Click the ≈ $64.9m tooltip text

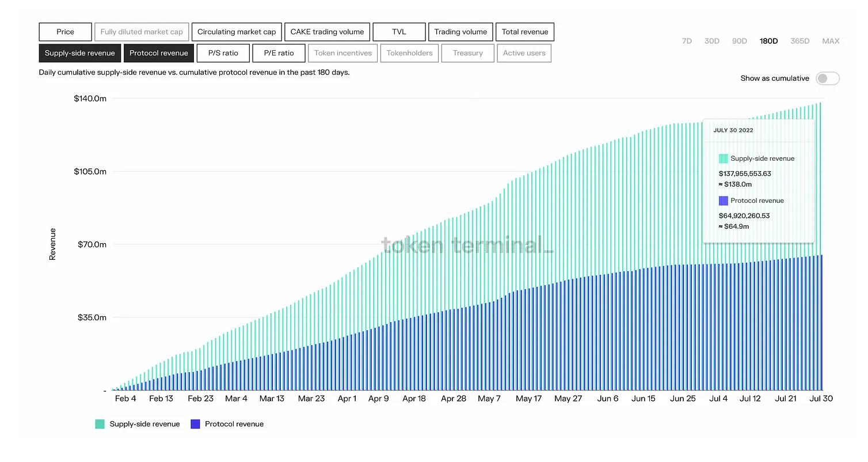pyautogui.click(x=734, y=226)
